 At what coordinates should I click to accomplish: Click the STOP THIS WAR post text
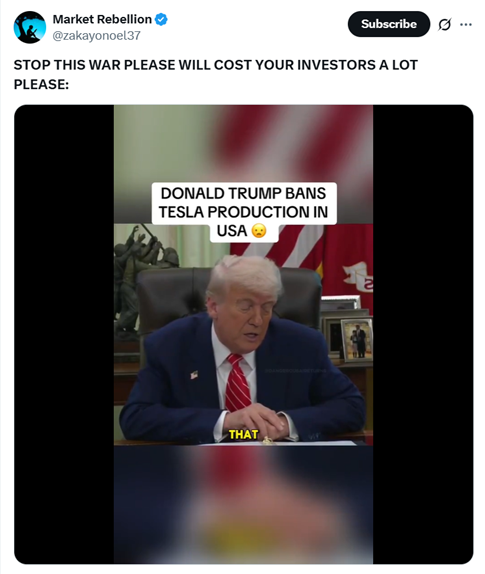(x=216, y=74)
